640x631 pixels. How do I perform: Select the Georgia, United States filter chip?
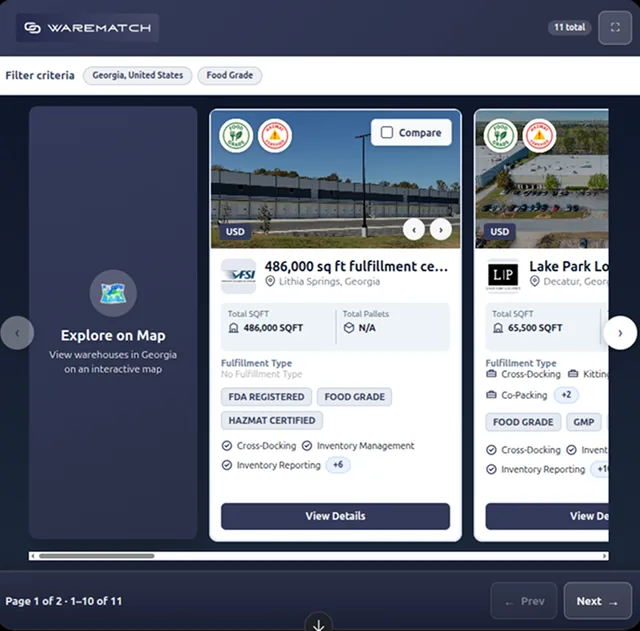pyautogui.click(x=138, y=76)
